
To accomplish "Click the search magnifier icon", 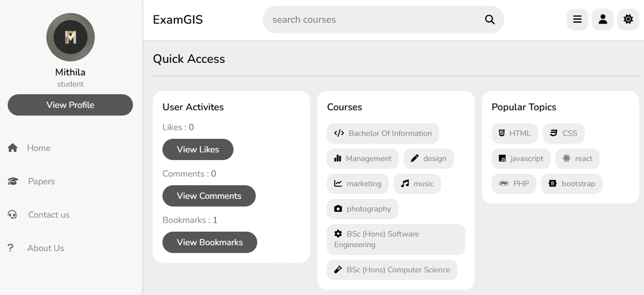I will point(490,20).
